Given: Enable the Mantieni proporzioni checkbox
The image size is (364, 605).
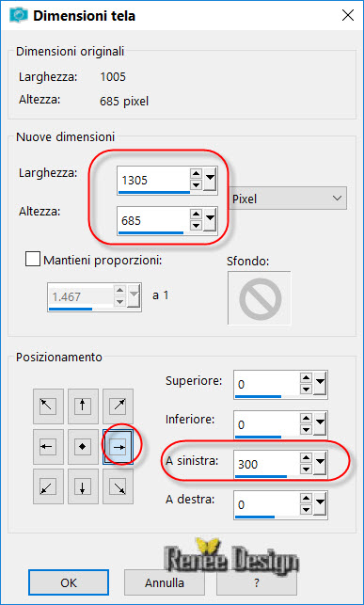Looking at the screenshot, I should [x=33, y=260].
